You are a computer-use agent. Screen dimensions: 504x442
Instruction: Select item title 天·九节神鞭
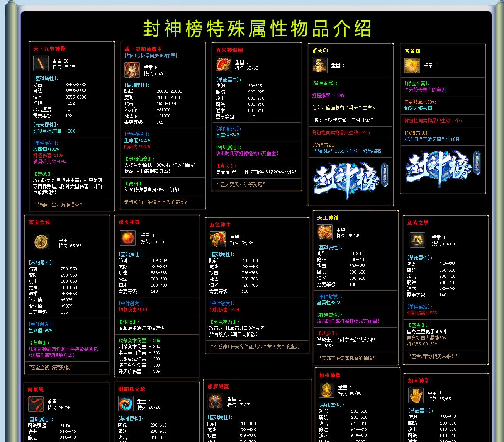coord(49,49)
